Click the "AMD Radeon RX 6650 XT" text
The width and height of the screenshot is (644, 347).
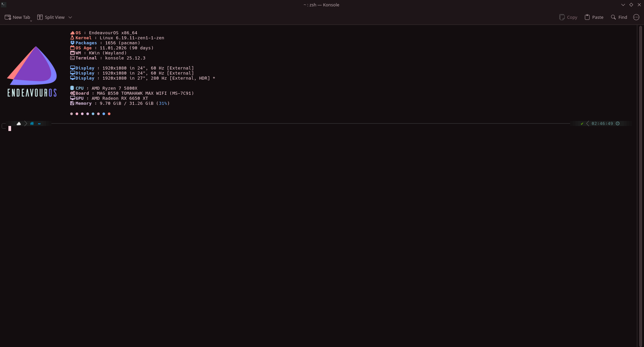(x=120, y=98)
